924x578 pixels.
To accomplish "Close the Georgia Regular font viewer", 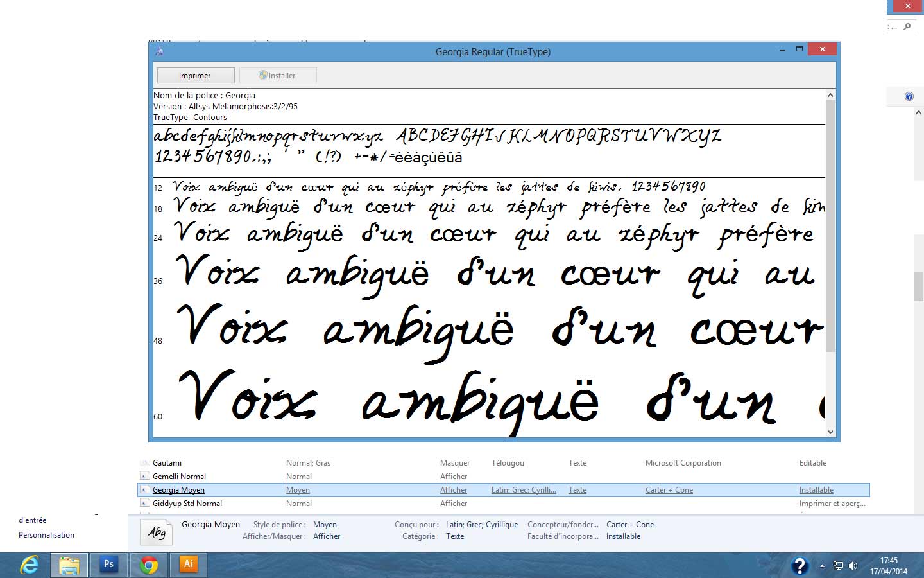I will coord(822,49).
